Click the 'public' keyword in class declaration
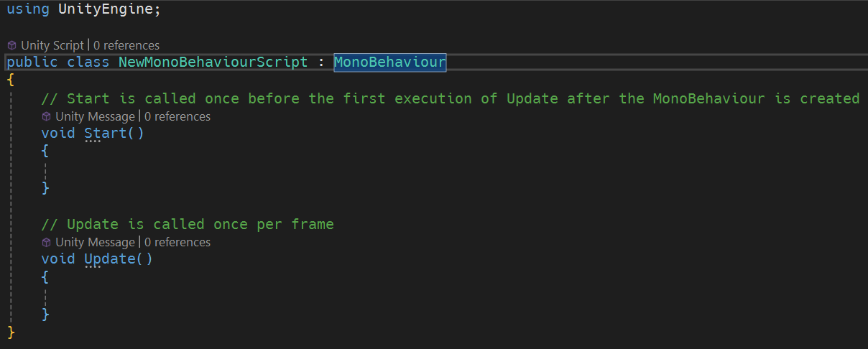868x349 pixels. pos(32,62)
